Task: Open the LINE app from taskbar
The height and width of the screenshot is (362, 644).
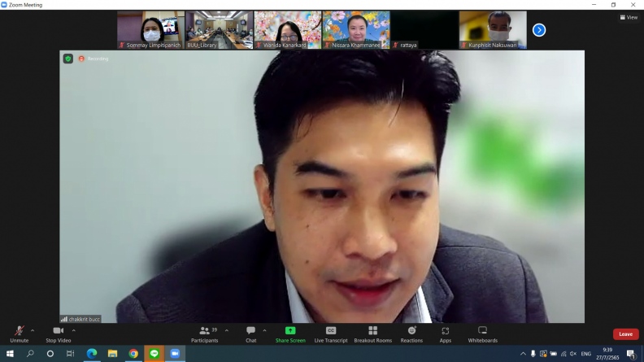Action: pyautogui.click(x=154, y=354)
